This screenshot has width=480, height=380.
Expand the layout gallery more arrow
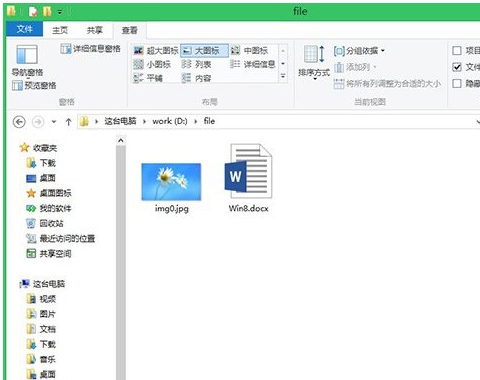[x=283, y=77]
